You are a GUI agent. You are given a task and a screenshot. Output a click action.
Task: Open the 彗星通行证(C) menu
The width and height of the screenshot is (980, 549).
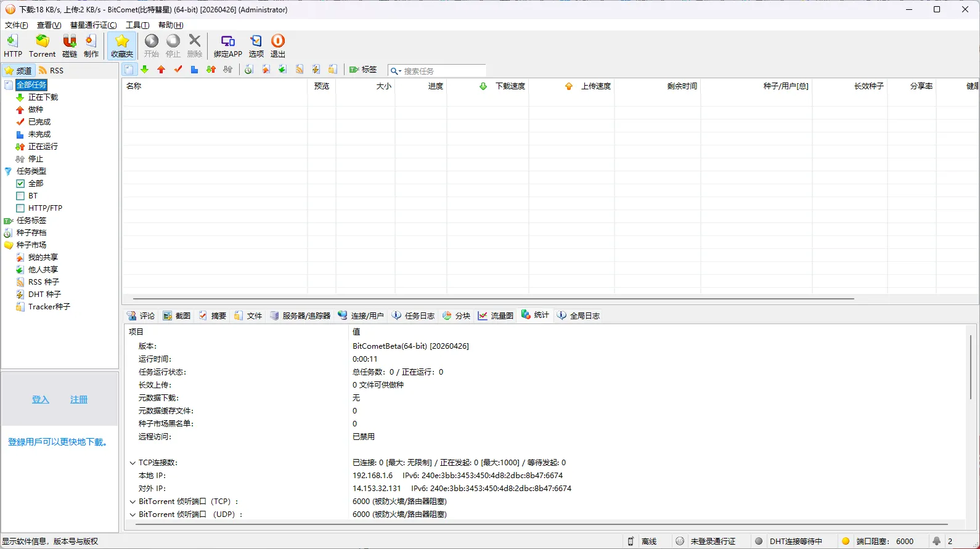[x=93, y=25]
